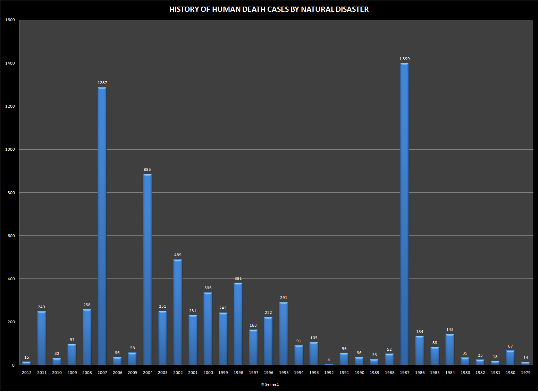Click the 1,399 data label
539x392 pixels.
(404, 59)
